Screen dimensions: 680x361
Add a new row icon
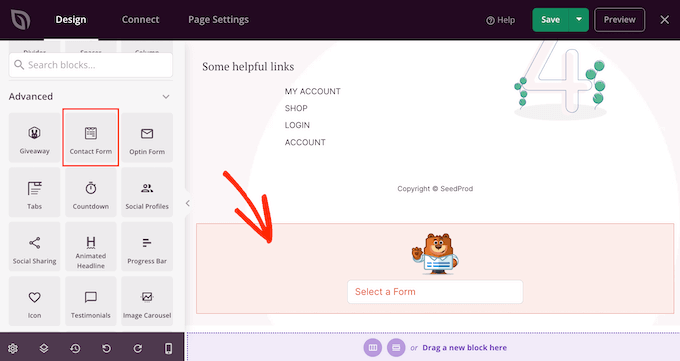click(x=396, y=348)
